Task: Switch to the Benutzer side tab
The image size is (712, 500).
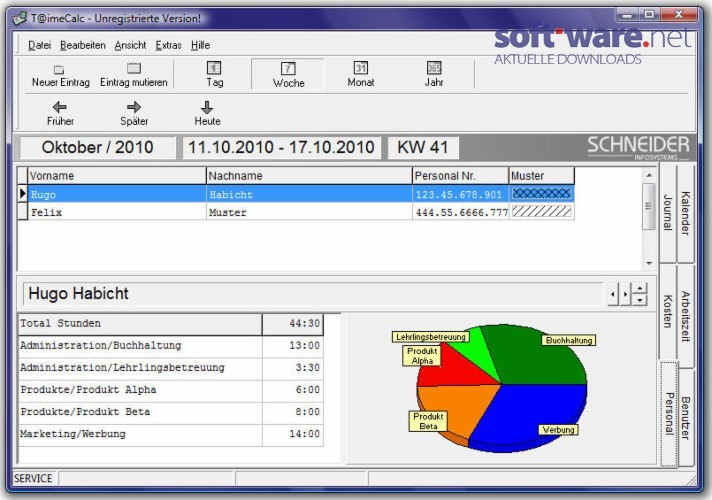Action: click(x=685, y=418)
